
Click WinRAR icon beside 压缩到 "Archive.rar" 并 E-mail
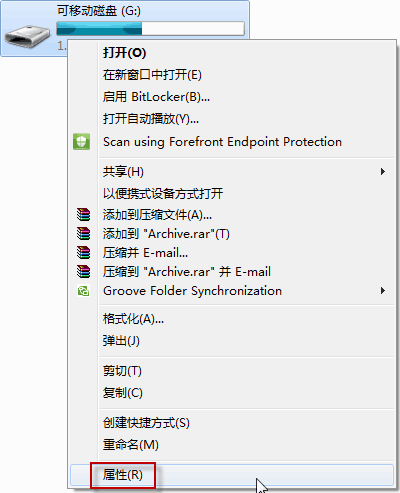pyautogui.click(x=83, y=272)
